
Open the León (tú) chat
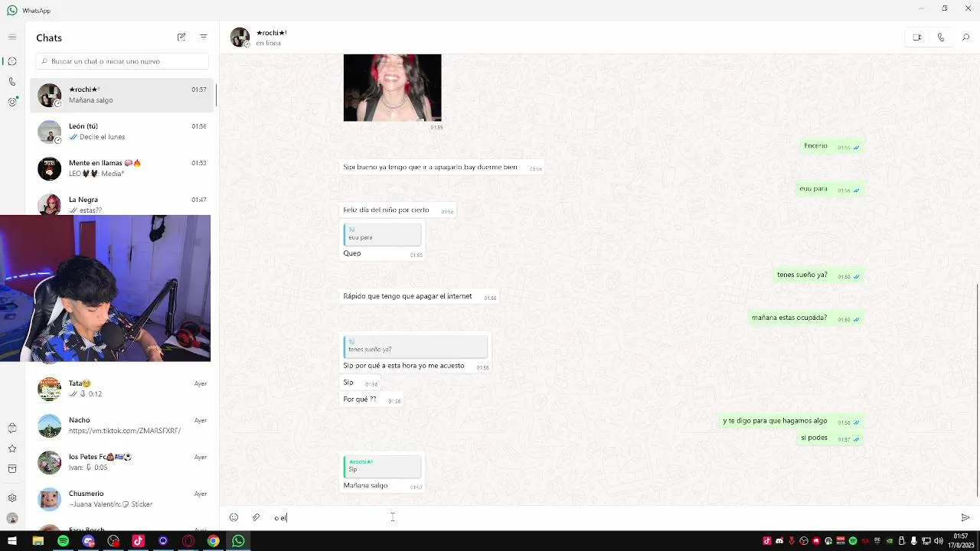click(122, 132)
